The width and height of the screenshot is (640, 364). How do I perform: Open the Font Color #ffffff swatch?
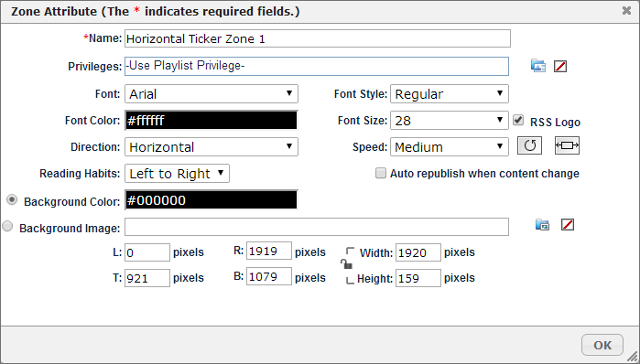(x=212, y=120)
